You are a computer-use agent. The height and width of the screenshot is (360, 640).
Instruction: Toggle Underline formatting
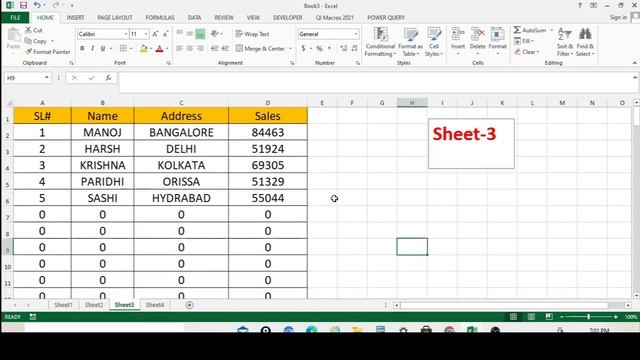pyautogui.click(x=103, y=49)
